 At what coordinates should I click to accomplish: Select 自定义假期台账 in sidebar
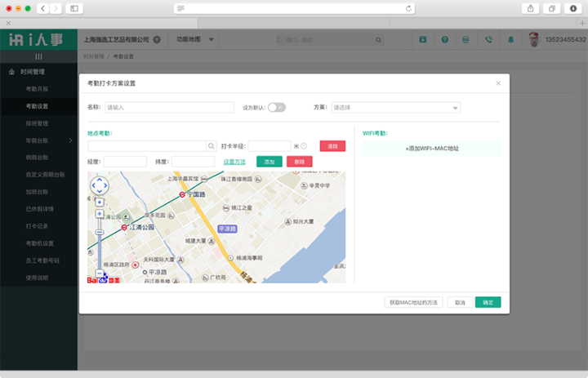click(x=45, y=175)
